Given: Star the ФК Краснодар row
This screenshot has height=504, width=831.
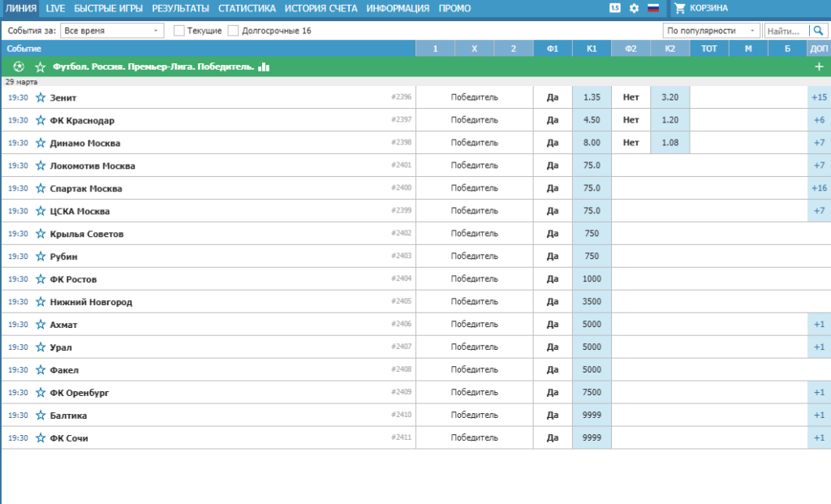Looking at the screenshot, I should (x=41, y=120).
